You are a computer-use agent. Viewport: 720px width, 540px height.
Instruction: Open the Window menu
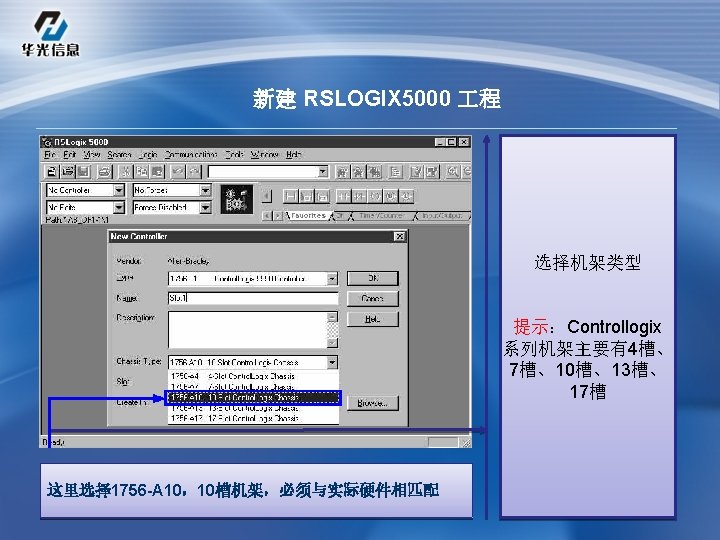pyautogui.click(x=265, y=154)
